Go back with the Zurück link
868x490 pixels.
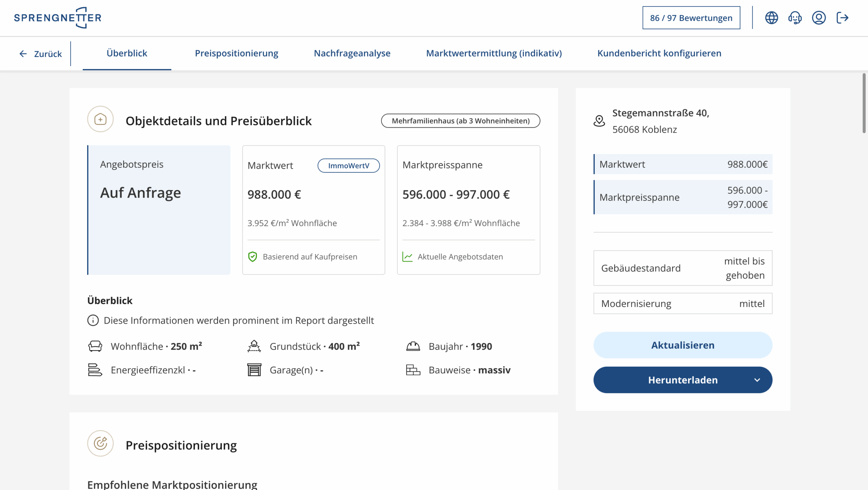point(41,54)
